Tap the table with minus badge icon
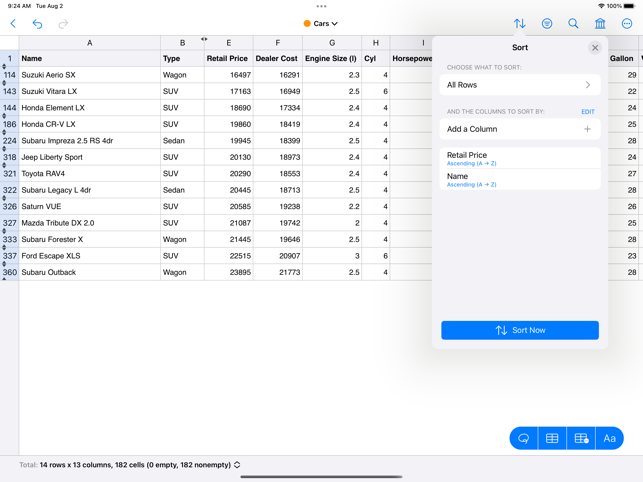This screenshot has width=643, height=482. tap(581, 438)
